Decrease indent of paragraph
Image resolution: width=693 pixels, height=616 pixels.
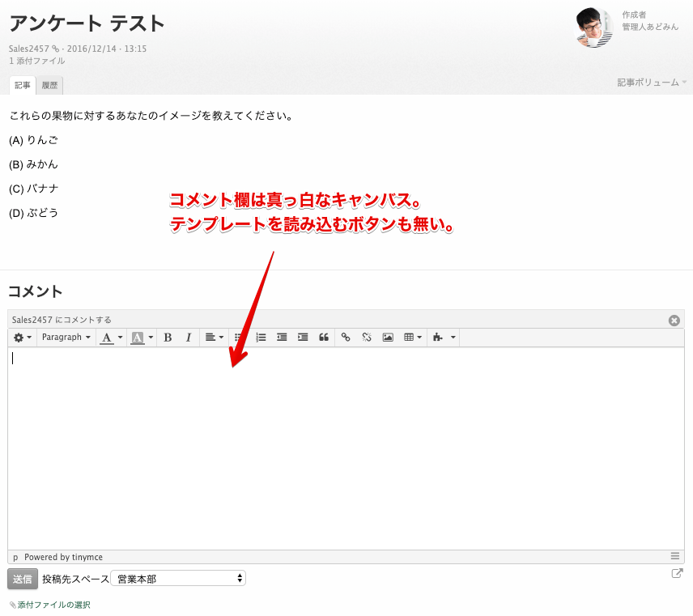pyautogui.click(x=282, y=338)
